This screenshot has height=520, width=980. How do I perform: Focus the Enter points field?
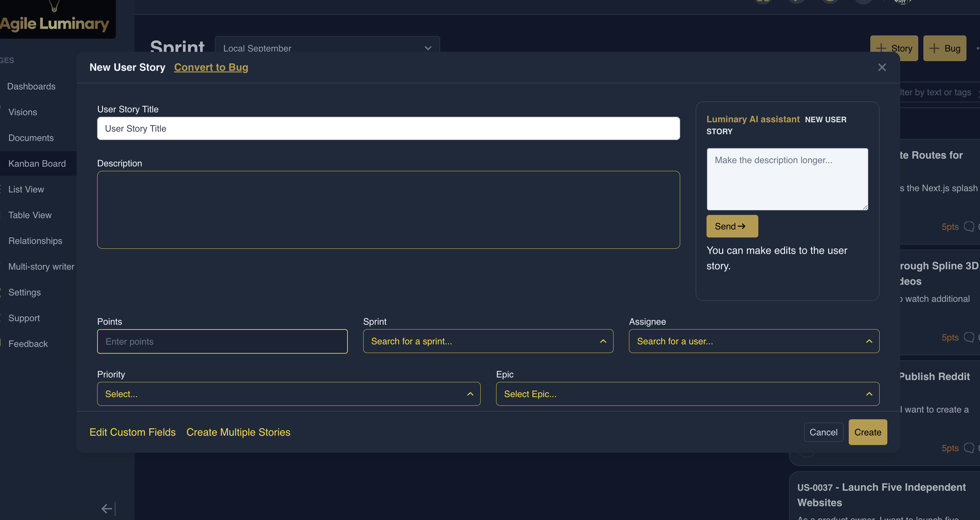pyautogui.click(x=222, y=341)
